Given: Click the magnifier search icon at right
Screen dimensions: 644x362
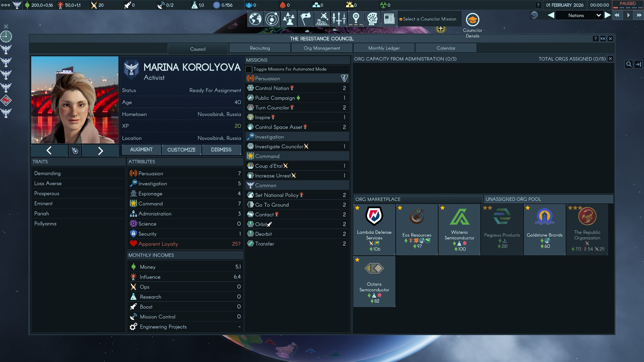Looking at the screenshot, I should 629,64.
